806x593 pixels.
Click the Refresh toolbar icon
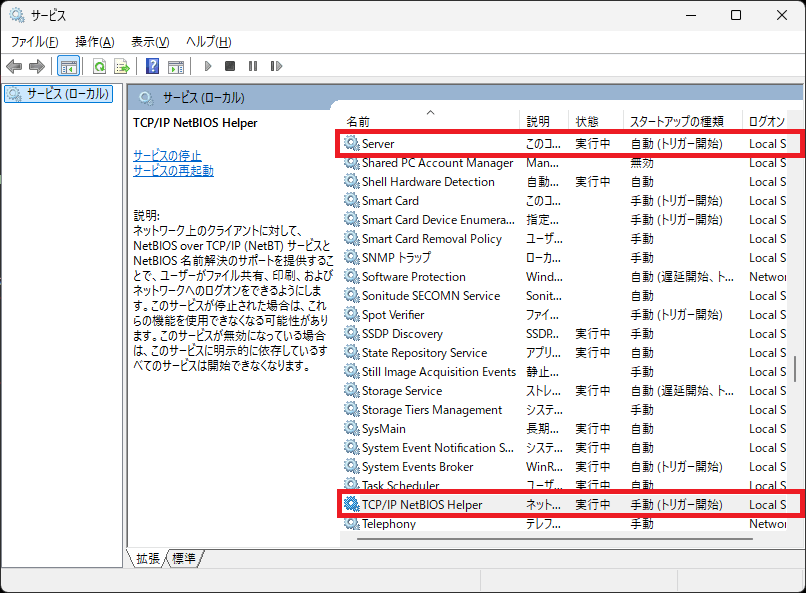(x=99, y=67)
